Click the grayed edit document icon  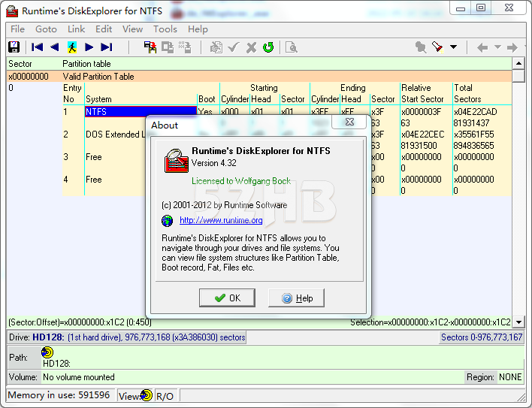(216, 47)
